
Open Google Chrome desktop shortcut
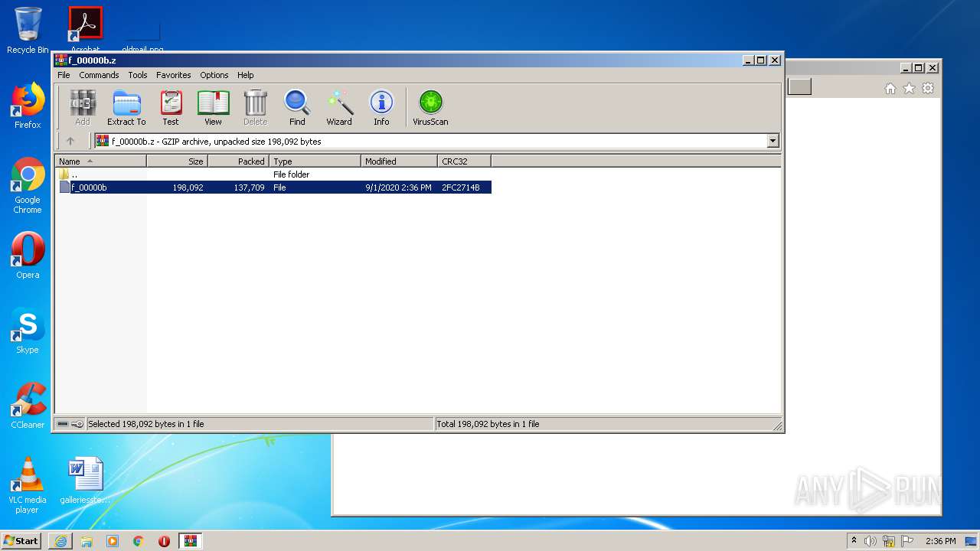click(28, 185)
